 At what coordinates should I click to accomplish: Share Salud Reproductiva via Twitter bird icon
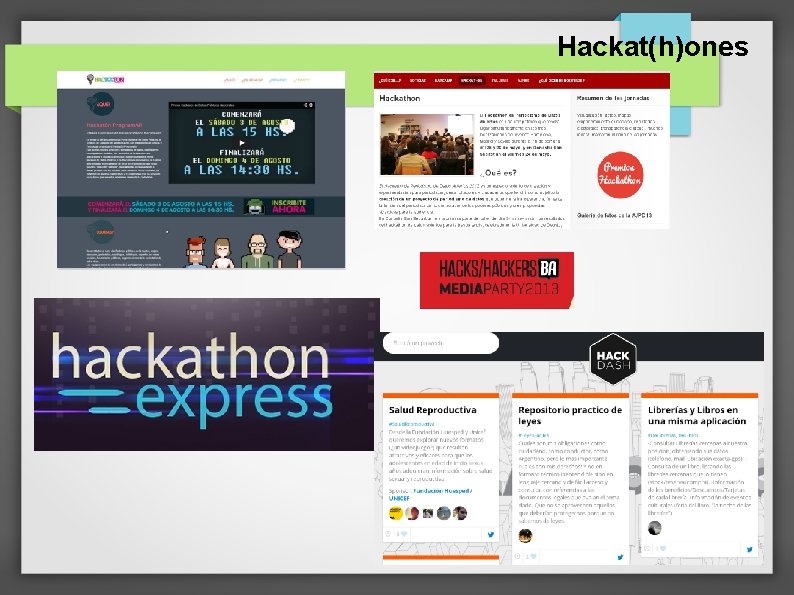point(490,534)
